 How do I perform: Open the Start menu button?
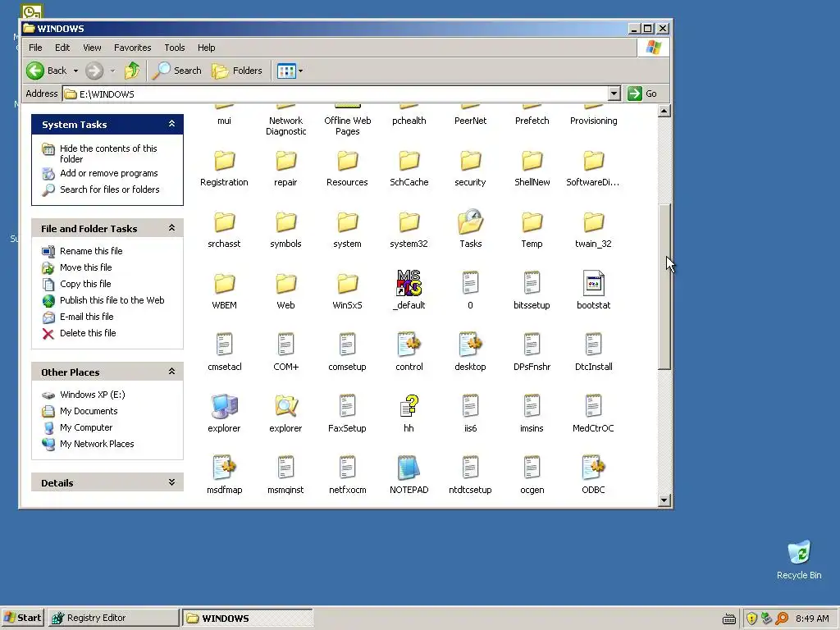tap(22, 618)
